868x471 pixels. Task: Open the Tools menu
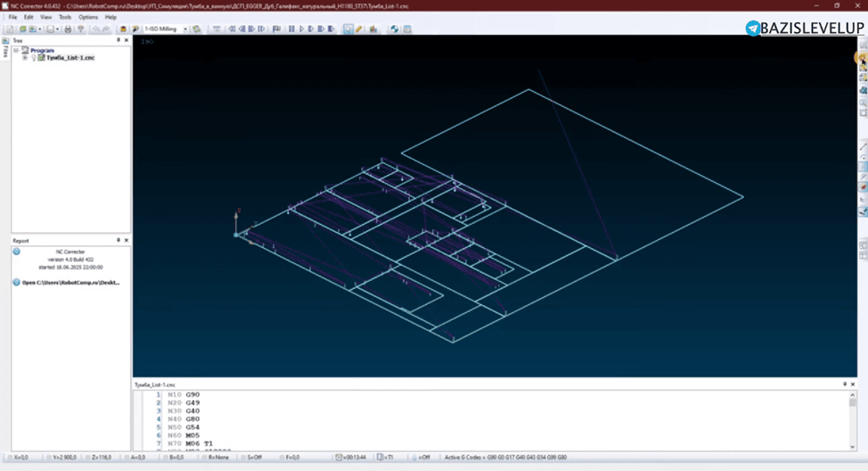click(65, 17)
